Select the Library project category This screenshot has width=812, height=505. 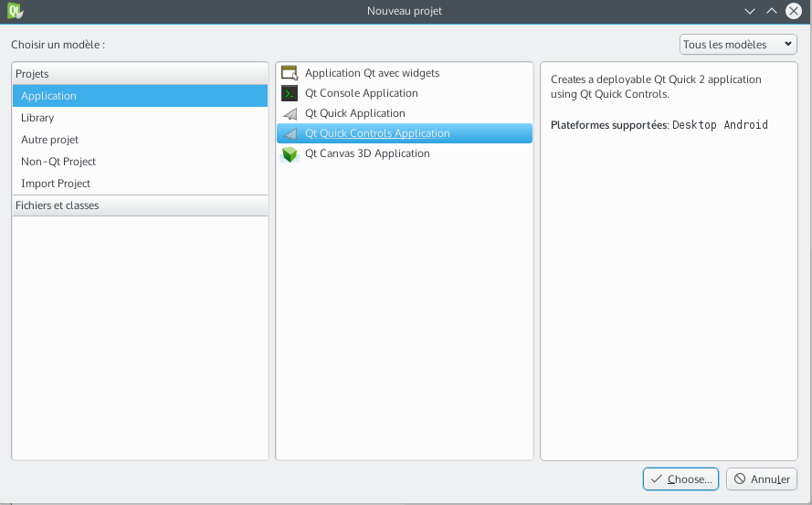click(x=140, y=118)
